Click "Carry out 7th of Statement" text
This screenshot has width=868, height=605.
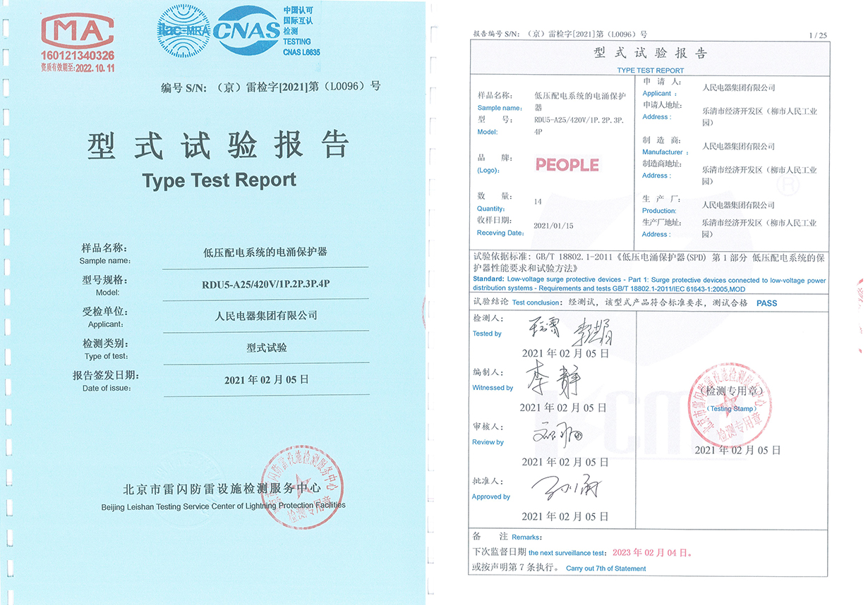[605, 568]
